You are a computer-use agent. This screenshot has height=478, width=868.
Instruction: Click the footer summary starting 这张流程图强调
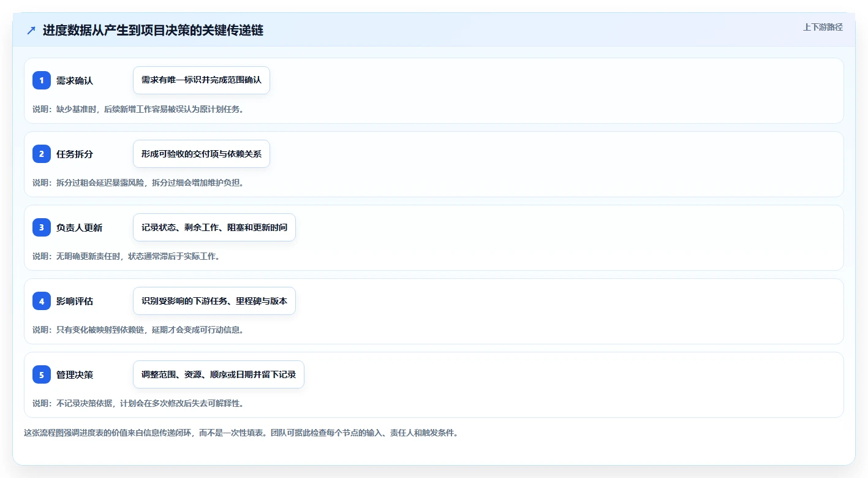click(x=241, y=433)
